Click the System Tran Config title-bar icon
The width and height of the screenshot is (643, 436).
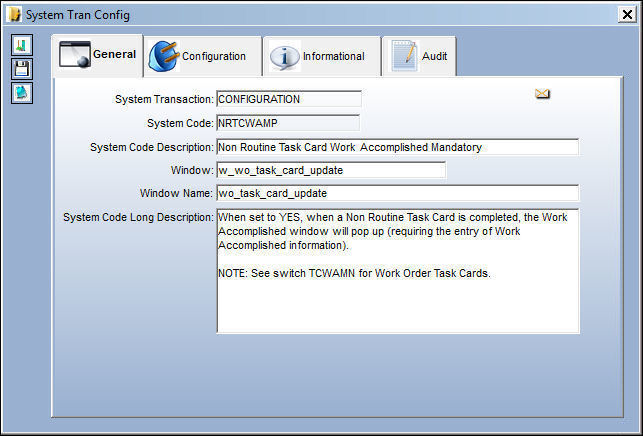tap(14, 15)
